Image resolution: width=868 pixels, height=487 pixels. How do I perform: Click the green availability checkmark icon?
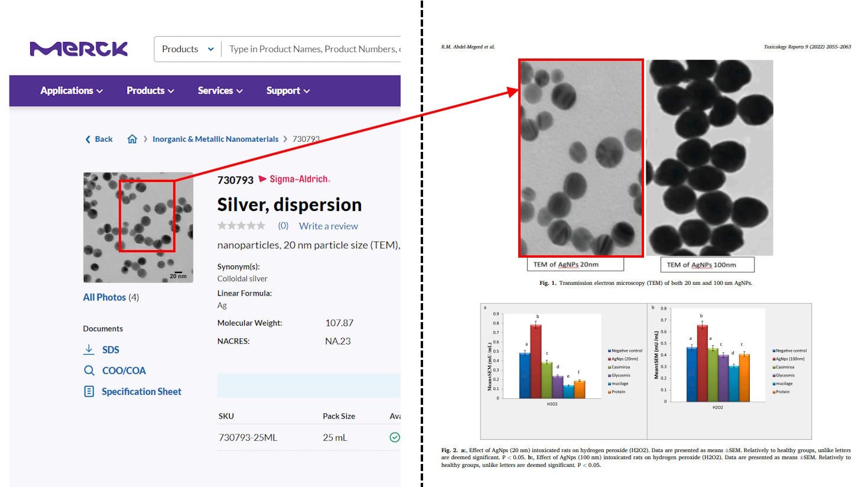pos(395,437)
